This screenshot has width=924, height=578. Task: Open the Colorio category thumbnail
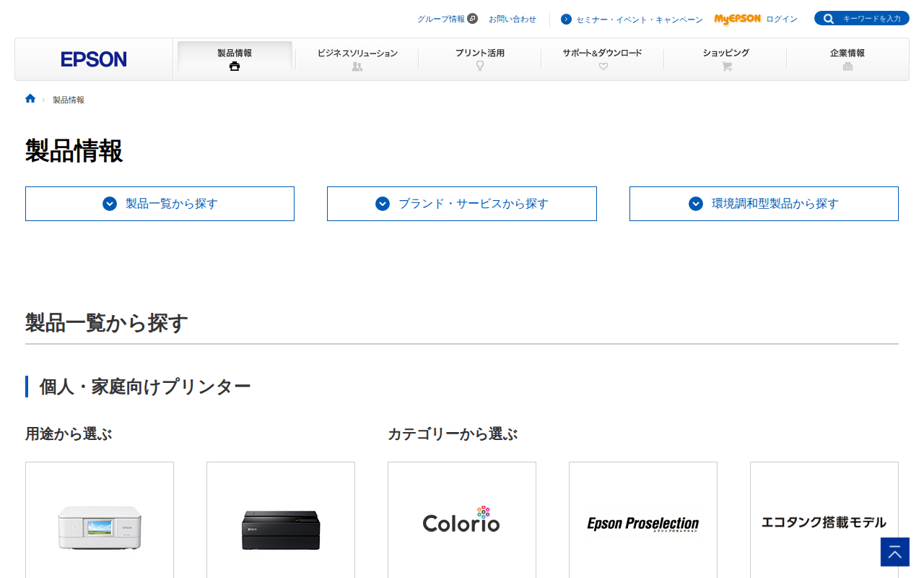[x=462, y=520]
